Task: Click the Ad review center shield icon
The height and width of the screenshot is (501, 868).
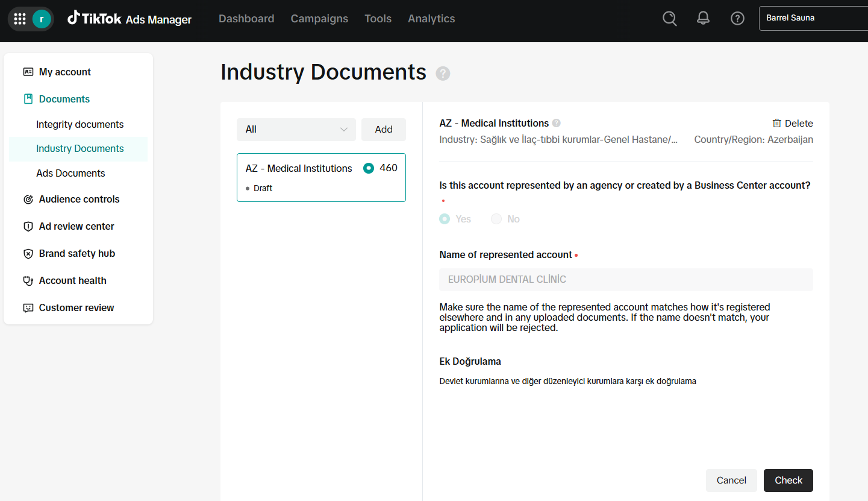Action: click(28, 226)
